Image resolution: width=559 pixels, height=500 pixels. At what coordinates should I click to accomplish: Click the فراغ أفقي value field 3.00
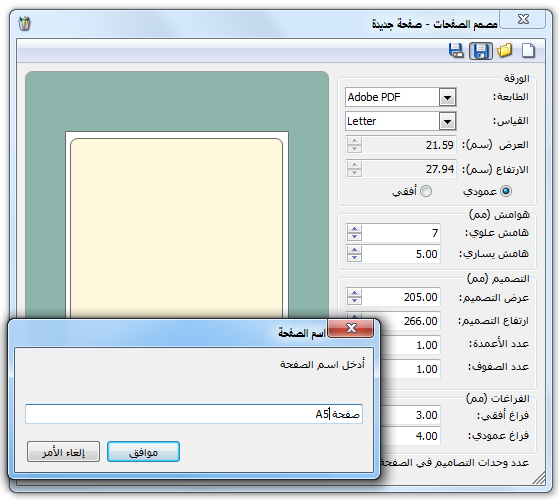coord(411,415)
